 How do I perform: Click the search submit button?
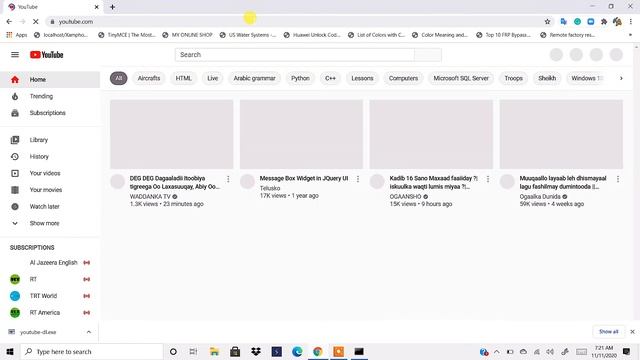click(428, 55)
